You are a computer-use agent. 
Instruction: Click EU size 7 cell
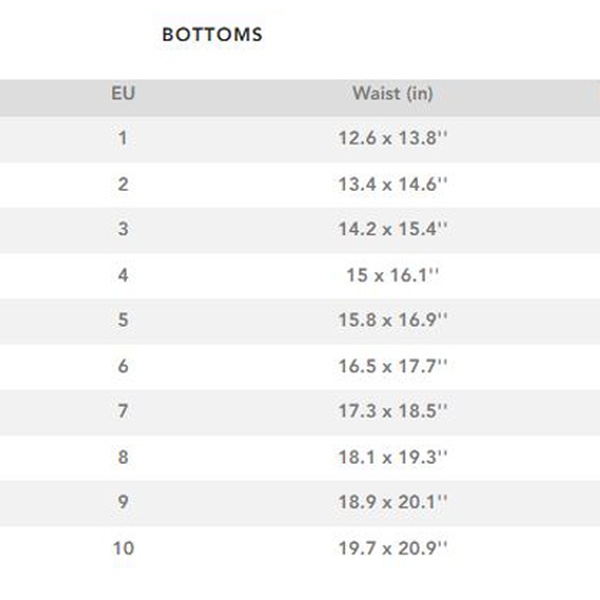[123, 411]
